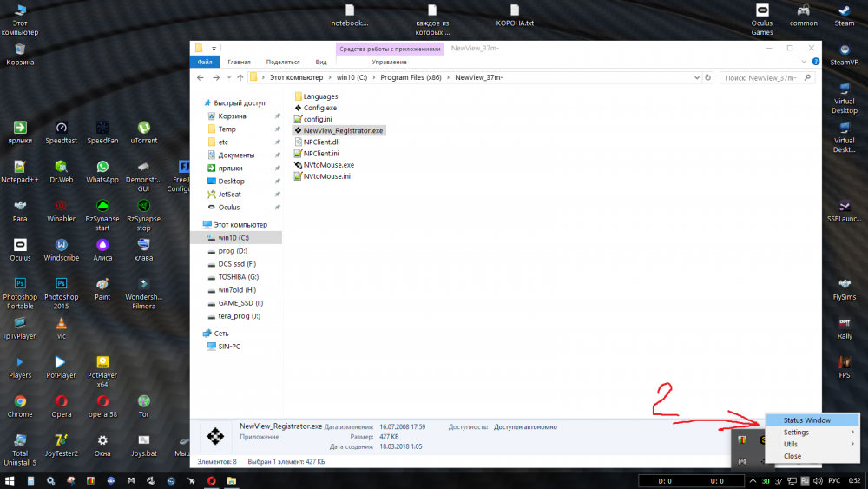Open Photoshop Portable shortcut

point(20,293)
